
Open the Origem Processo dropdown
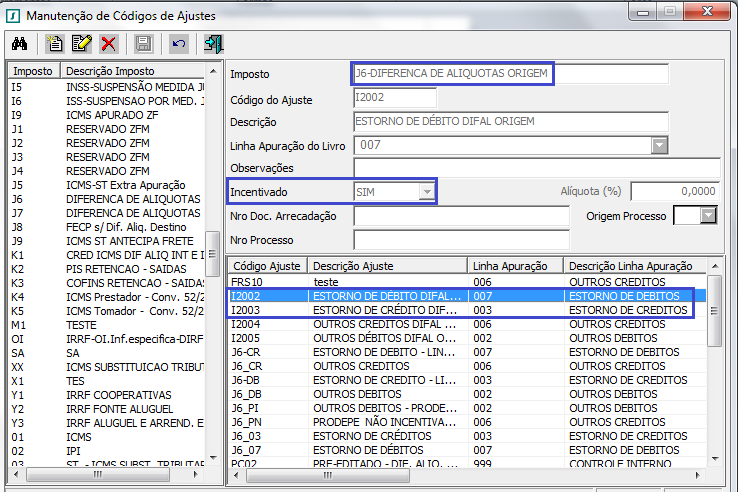point(708,215)
